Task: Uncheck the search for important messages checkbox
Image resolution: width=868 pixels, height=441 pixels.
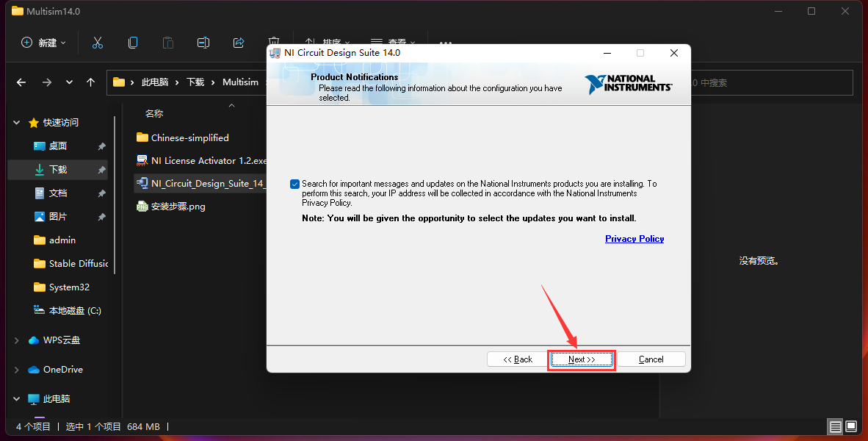Action: (x=295, y=184)
